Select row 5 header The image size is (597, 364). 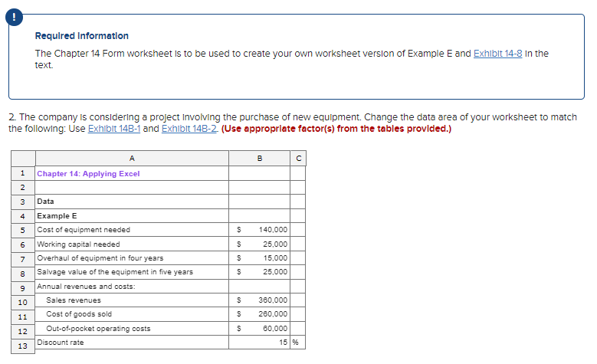[x=23, y=230]
